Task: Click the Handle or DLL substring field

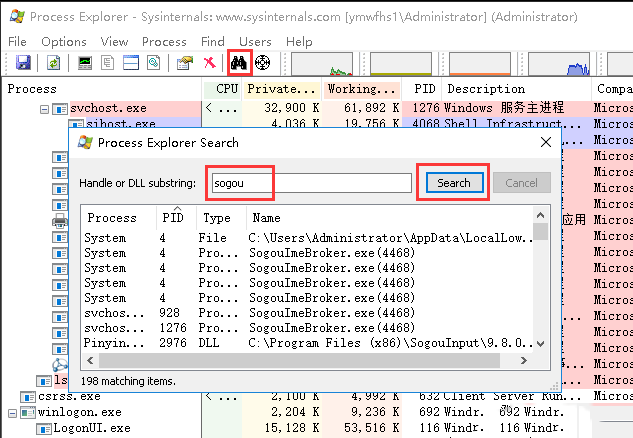Action: pos(312,183)
